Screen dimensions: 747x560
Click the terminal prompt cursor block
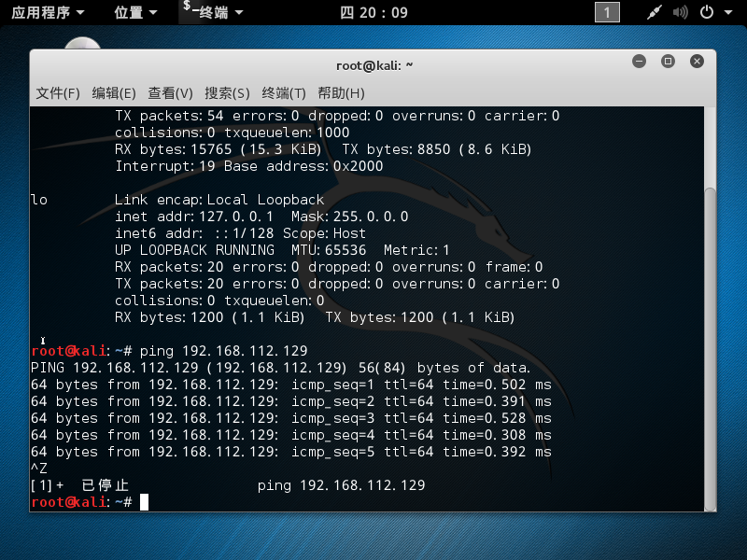[145, 502]
